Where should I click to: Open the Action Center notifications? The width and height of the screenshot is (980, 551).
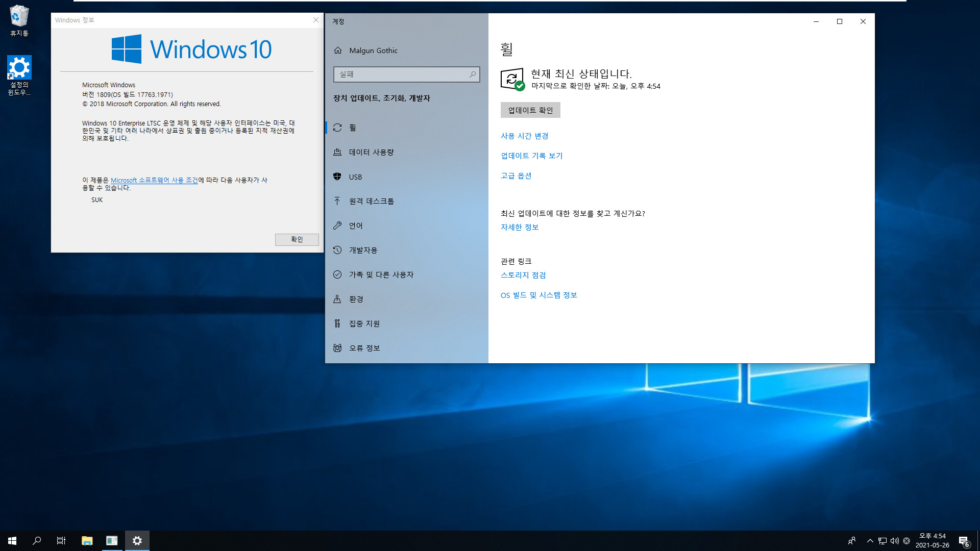click(964, 541)
